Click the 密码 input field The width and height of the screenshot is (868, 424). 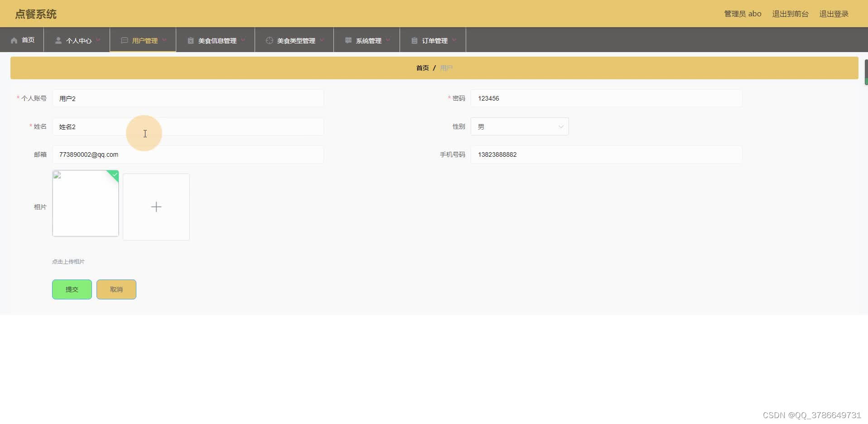[606, 98]
